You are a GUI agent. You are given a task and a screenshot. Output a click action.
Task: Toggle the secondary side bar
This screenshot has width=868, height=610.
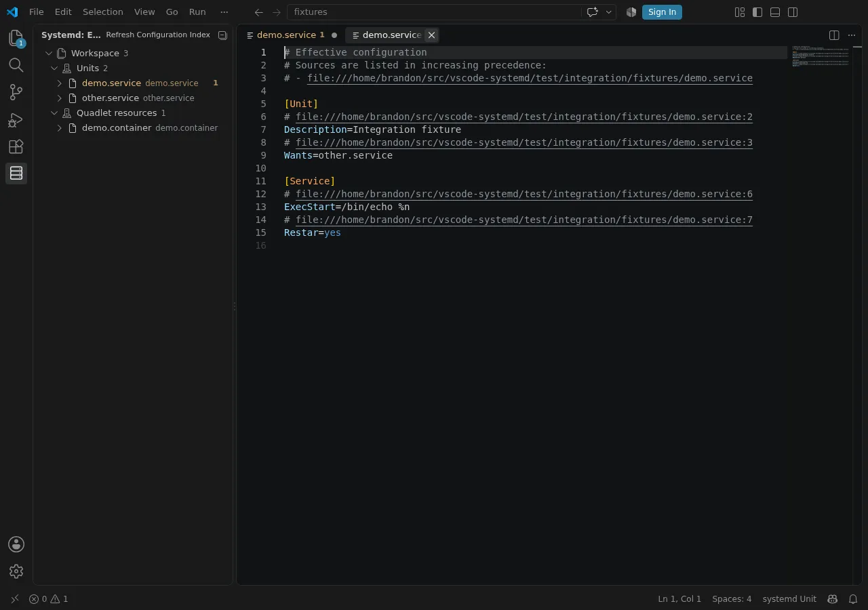[793, 12]
